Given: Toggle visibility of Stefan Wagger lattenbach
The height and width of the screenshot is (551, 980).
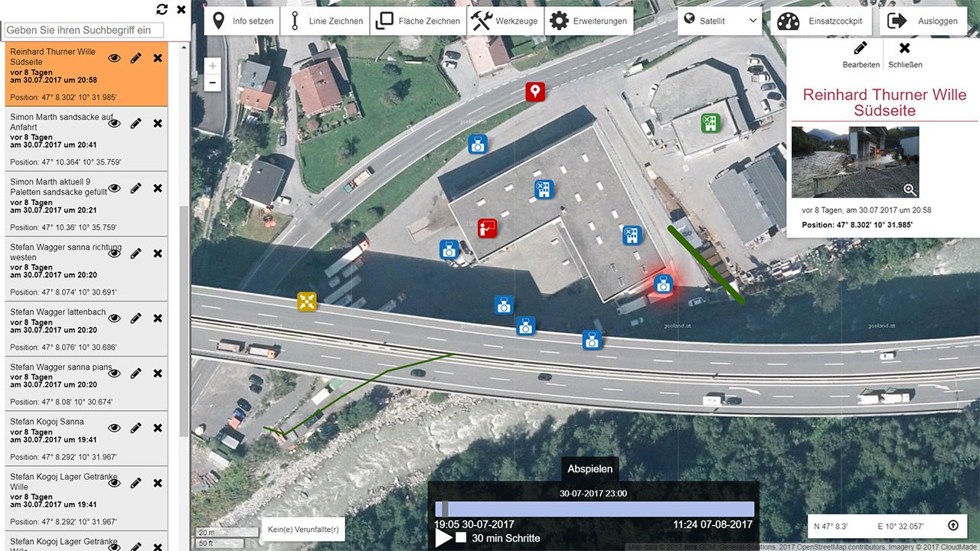Looking at the screenshot, I should [x=115, y=318].
